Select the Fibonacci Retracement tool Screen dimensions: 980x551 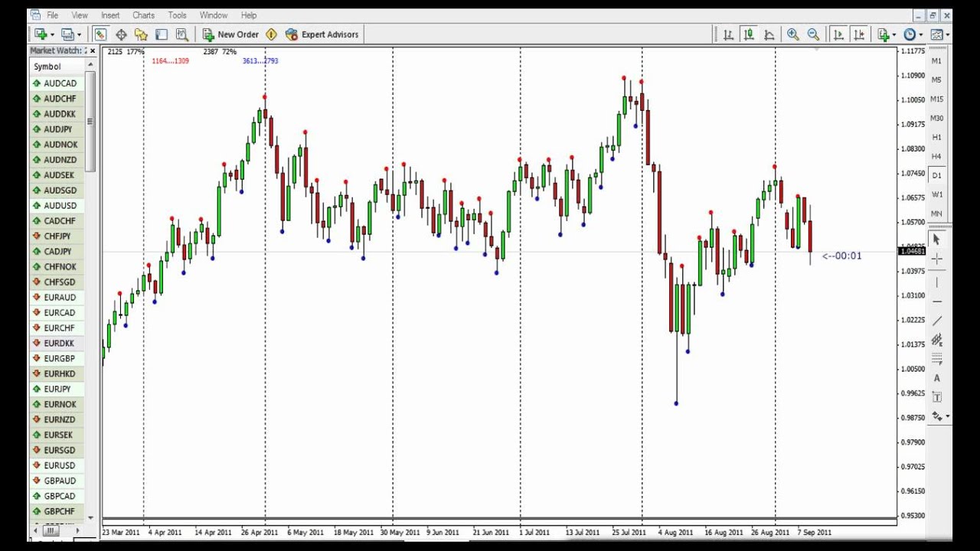[937, 359]
